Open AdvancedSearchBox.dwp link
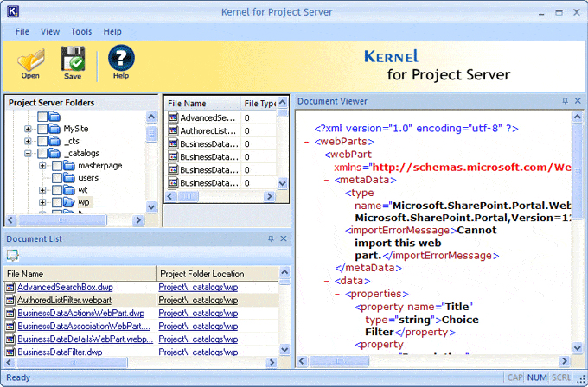Viewport: 588px width, 387px height. [65, 288]
